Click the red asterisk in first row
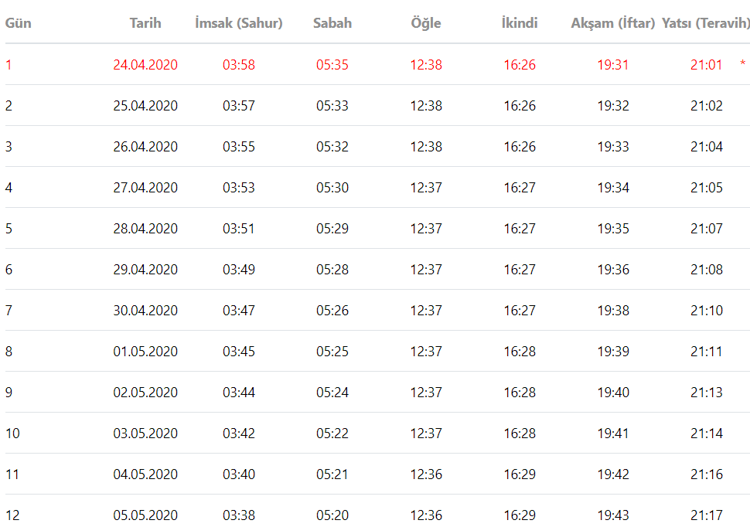Screen dimensions: 750x527 click(x=742, y=65)
